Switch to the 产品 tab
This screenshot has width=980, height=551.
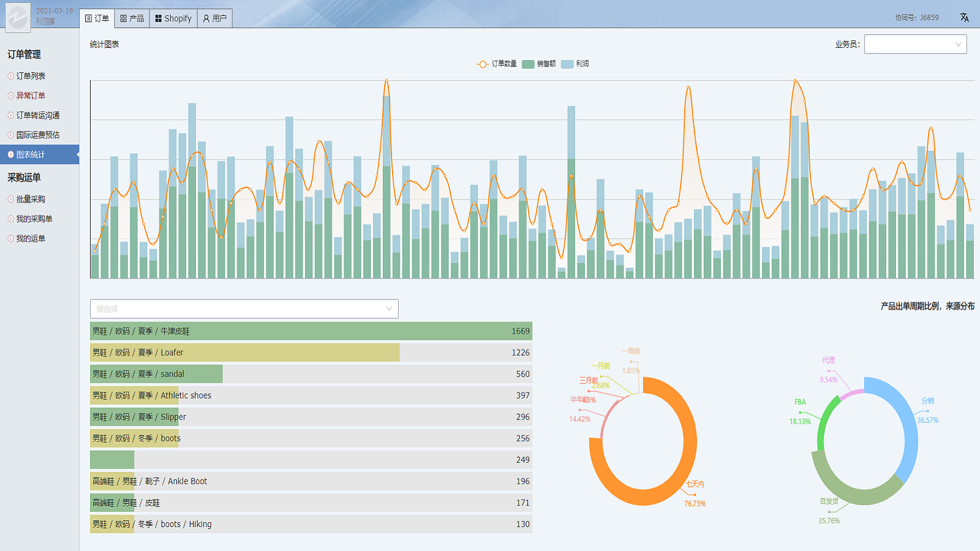[132, 18]
